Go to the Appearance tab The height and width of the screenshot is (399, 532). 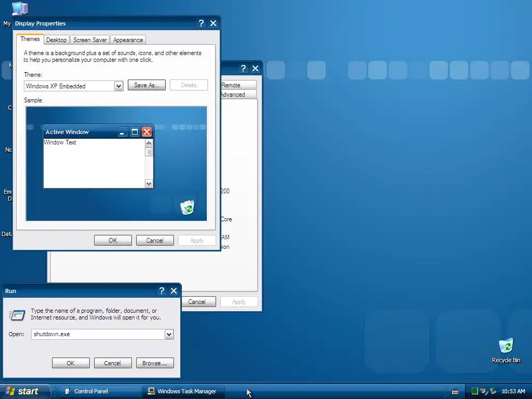[x=128, y=39]
